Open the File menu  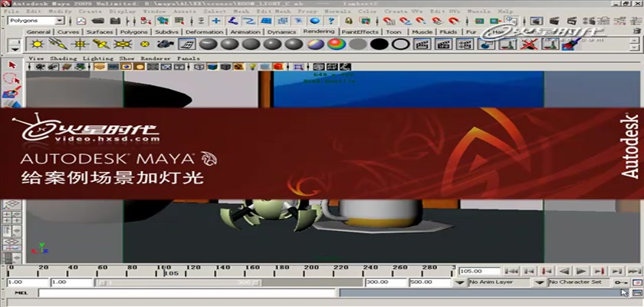[11, 12]
